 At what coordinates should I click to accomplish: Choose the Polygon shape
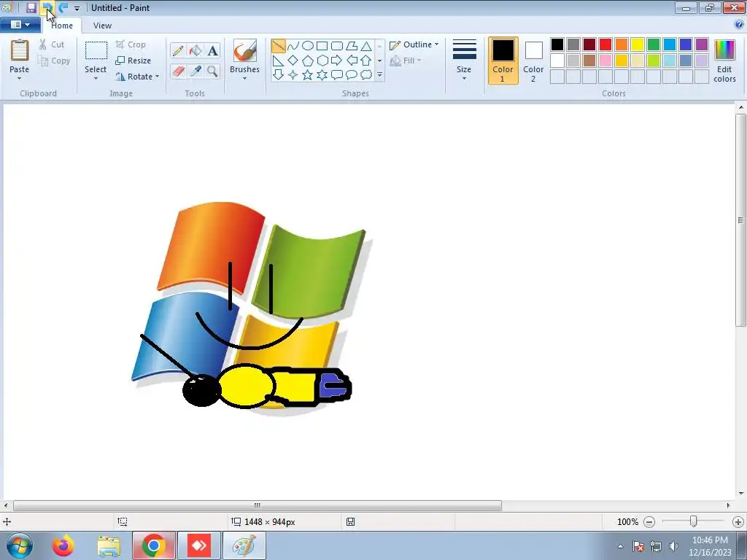coord(352,46)
